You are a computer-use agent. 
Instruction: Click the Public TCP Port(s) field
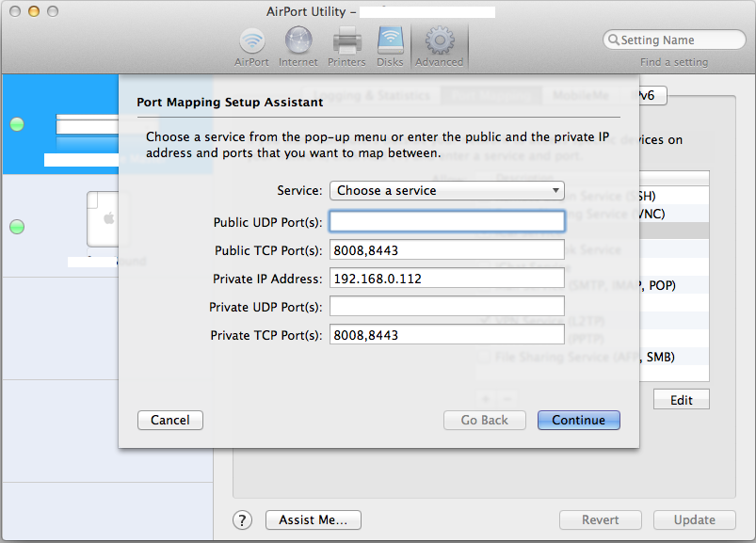447,250
